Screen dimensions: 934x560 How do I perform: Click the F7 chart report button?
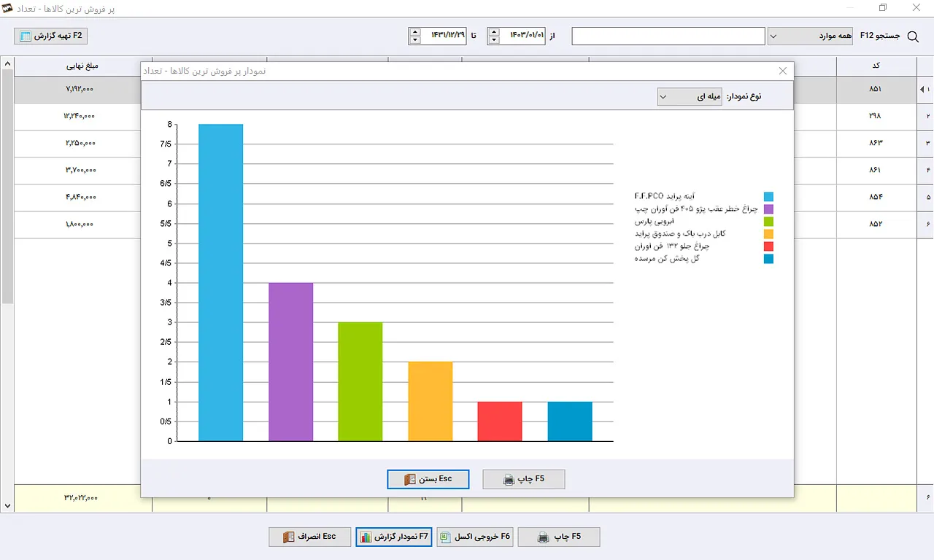(394, 537)
